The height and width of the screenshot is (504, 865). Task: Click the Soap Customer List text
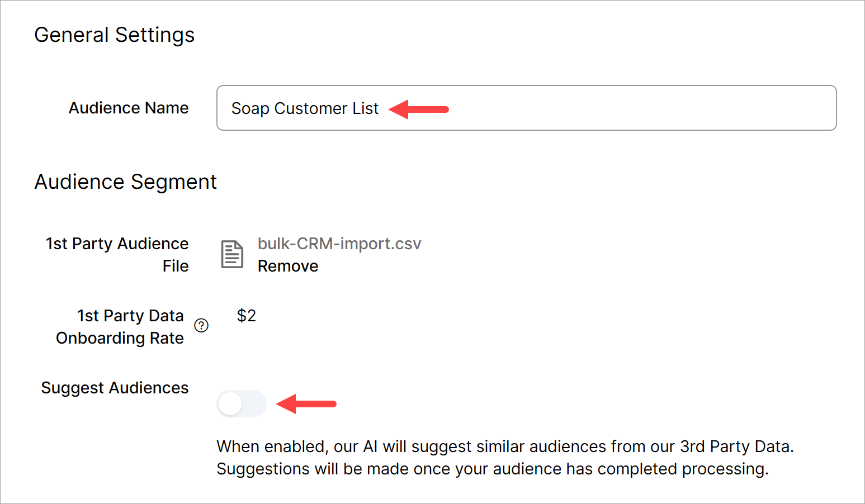click(x=305, y=108)
